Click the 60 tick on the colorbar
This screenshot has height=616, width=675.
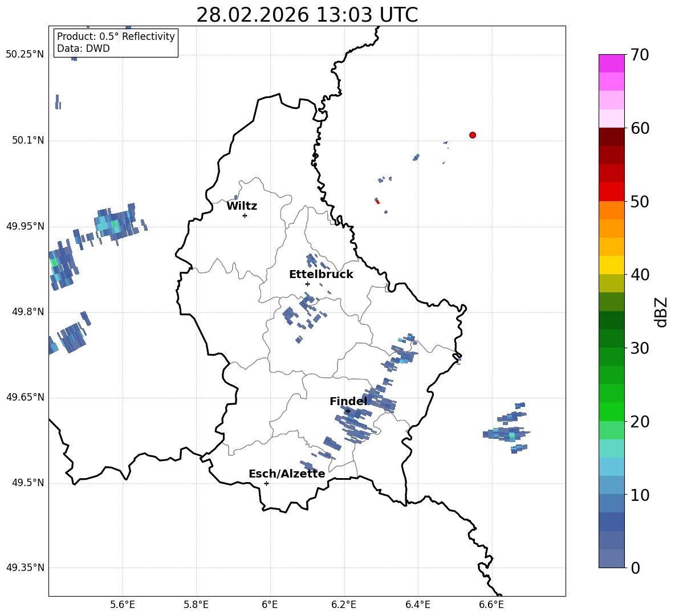[640, 128]
